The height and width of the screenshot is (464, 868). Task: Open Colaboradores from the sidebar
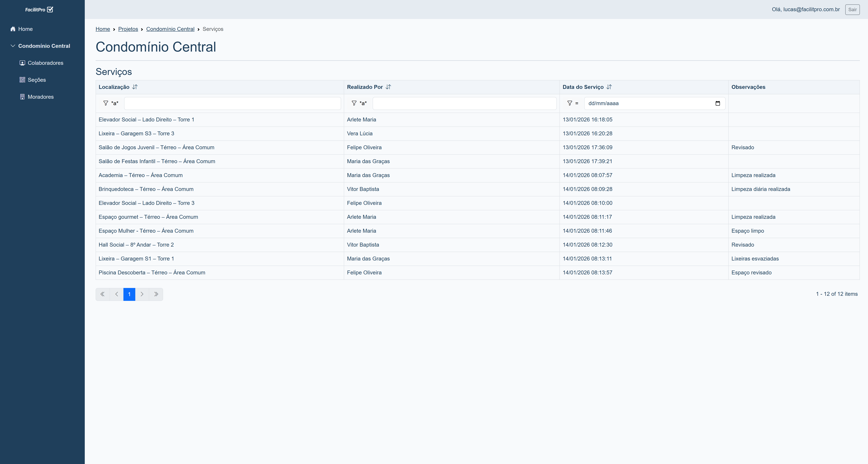tap(45, 63)
